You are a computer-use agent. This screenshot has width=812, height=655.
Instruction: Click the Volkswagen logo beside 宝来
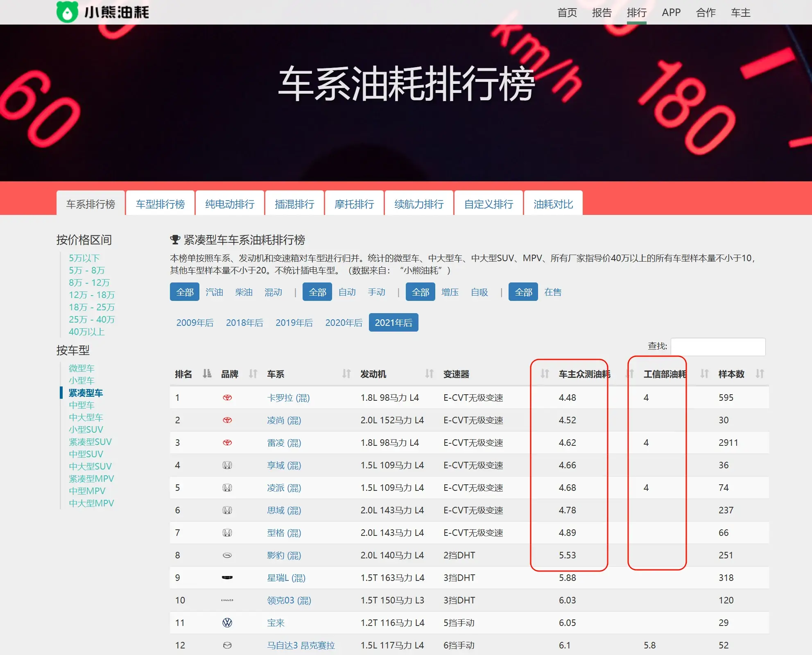[228, 623]
